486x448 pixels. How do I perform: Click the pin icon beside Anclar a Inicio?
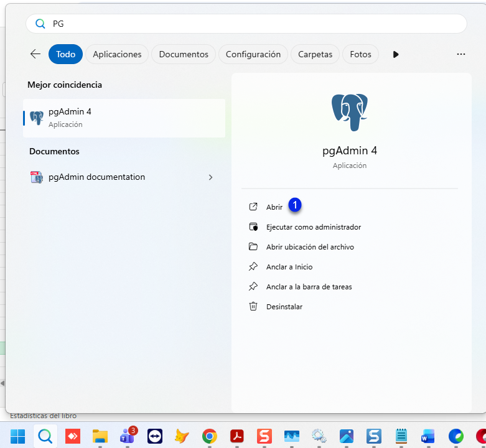[x=253, y=266]
